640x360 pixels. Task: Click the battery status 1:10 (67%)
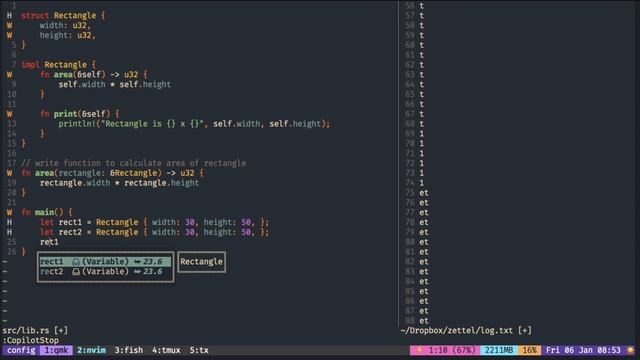point(444,350)
